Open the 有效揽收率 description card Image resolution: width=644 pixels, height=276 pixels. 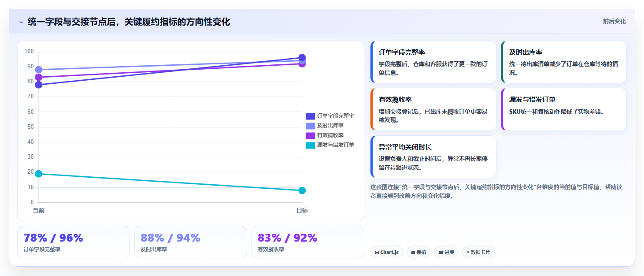click(x=433, y=109)
